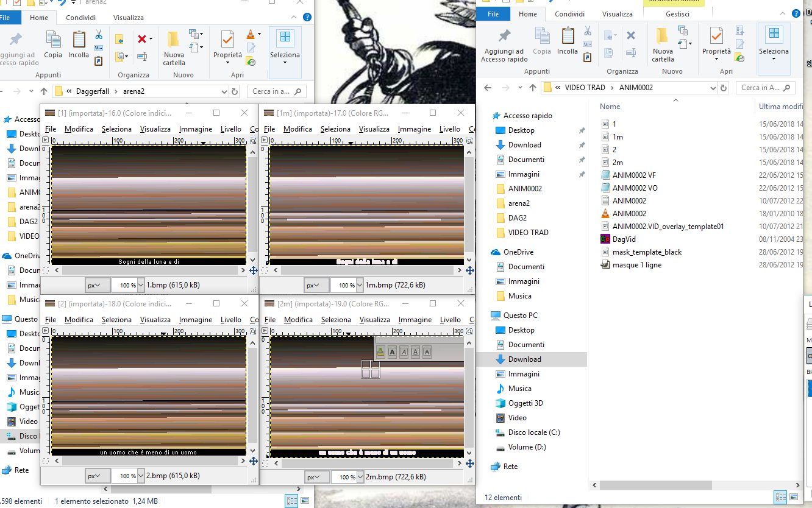Open Modifica menu in window [2]
The width and height of the screenshot is (812, 508).
coord(79,320)
